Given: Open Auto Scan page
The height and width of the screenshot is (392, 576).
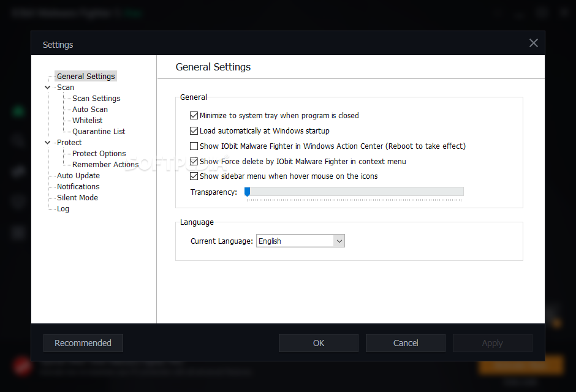Looking at the screenshot, I should pyautogui.click(x=90, y=110).
